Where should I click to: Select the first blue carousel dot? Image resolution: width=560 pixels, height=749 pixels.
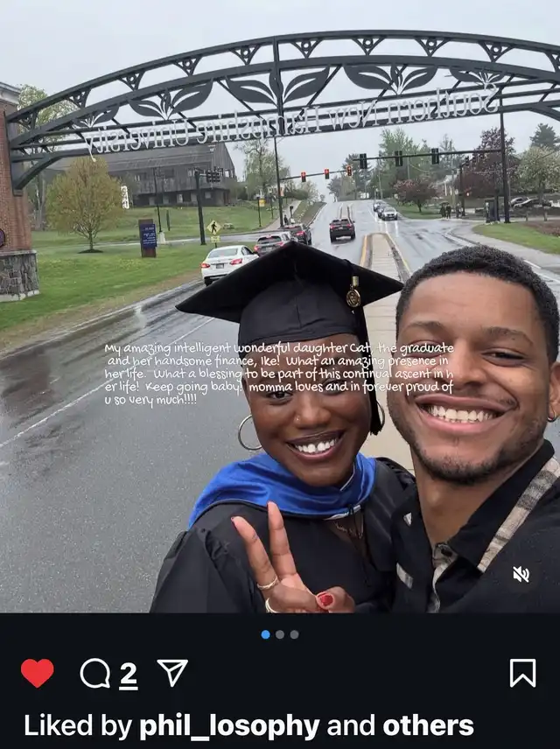(x=266, y=634)
